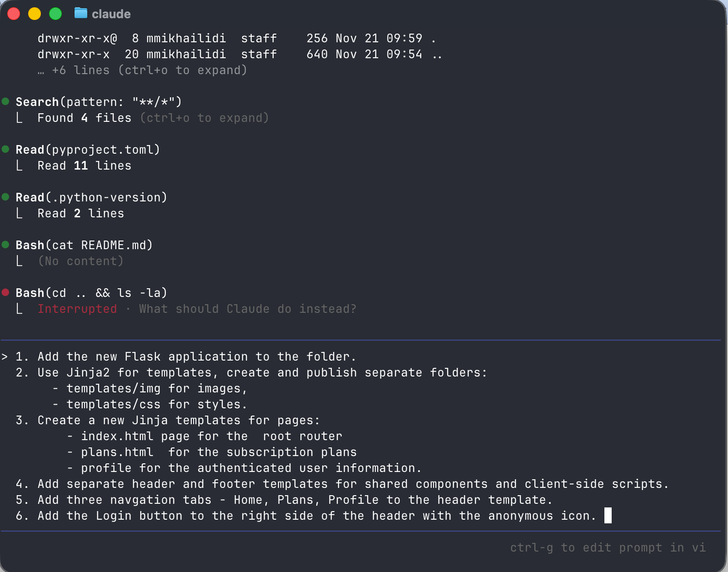The width and height of the screenshot is (728, 572).
Task: Click the 'Read 11 lines' result line
Action: [84, 166]
